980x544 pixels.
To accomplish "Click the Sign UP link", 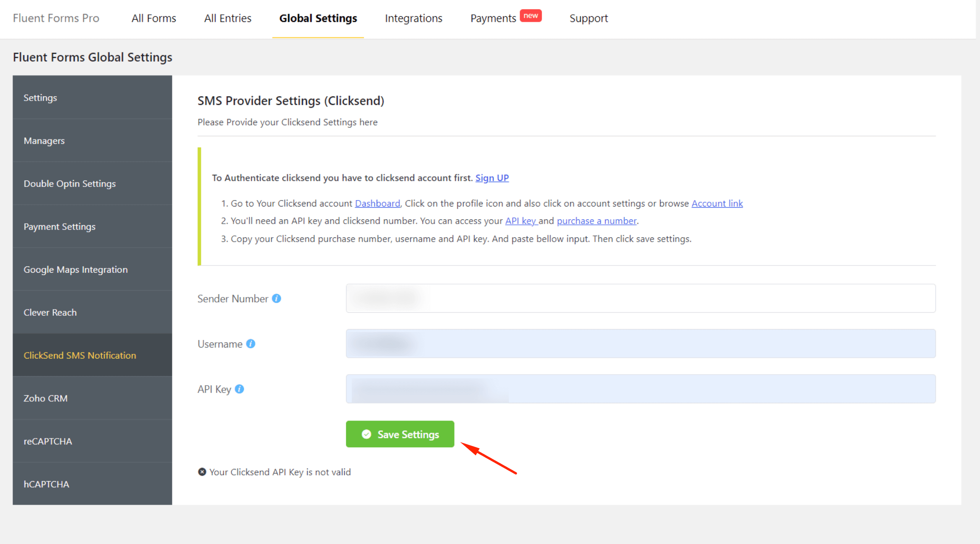I will pos(492,178).
